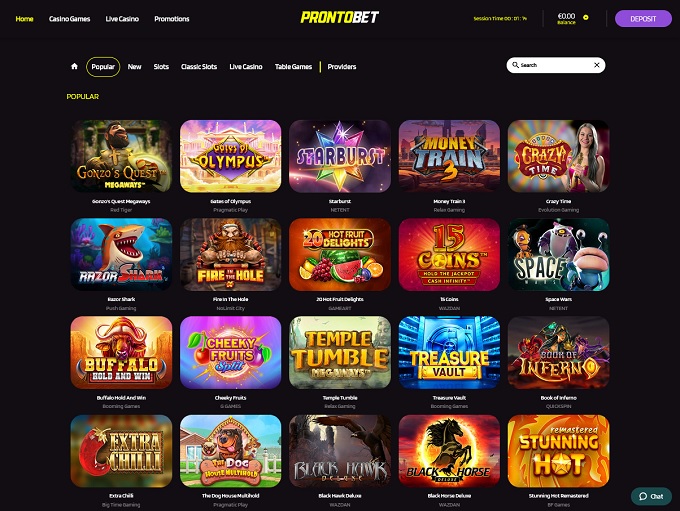Open the Starburst game thumbnail

pyautogui.click(x=340, y=156)
